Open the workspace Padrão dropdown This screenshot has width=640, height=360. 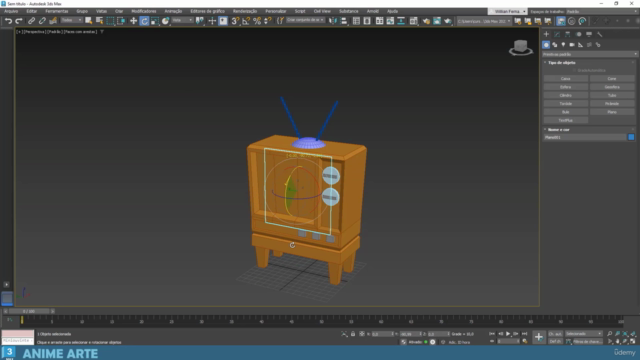[601, 11]
